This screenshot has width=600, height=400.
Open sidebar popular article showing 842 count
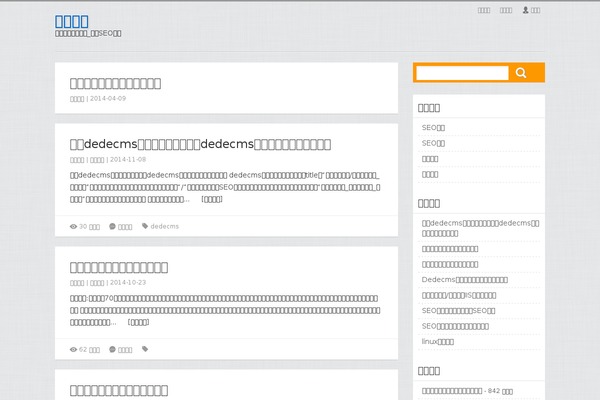[467, 391]
